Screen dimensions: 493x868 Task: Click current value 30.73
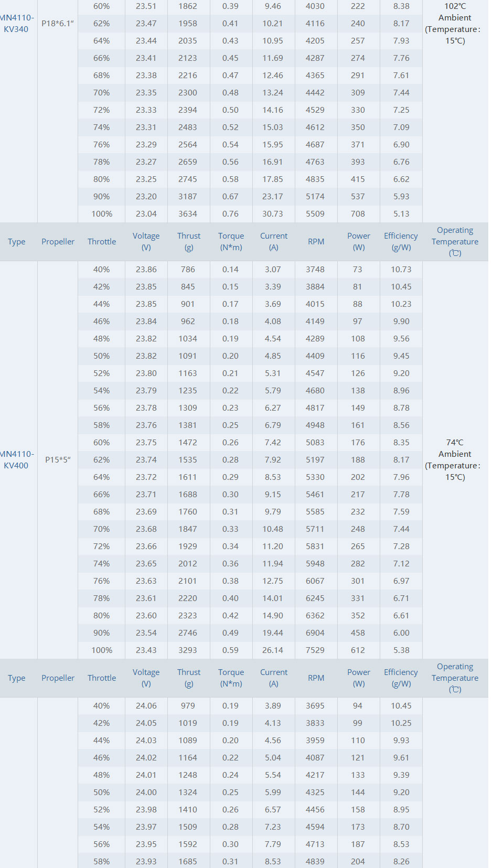pyautogui.click(x=273, y=214)
